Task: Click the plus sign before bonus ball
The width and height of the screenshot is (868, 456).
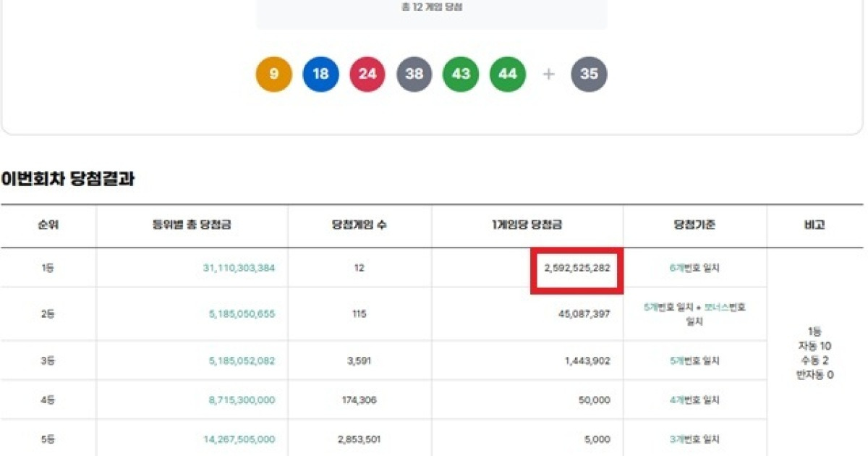Action: [548, 74]
